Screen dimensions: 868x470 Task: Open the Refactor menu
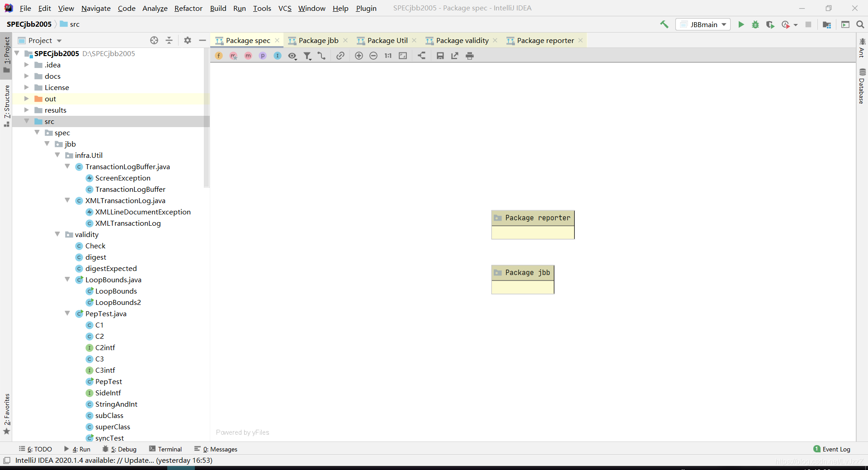[x=189, y=8]
